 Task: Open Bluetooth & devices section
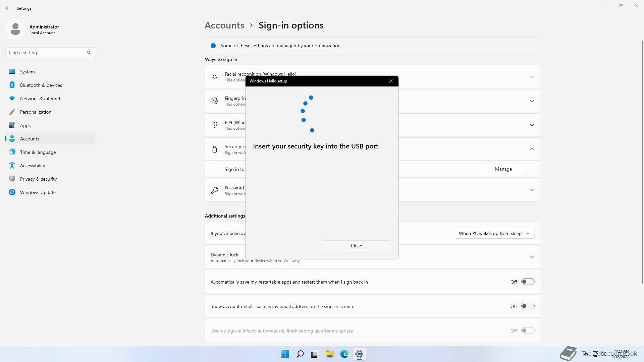(50, 85)
